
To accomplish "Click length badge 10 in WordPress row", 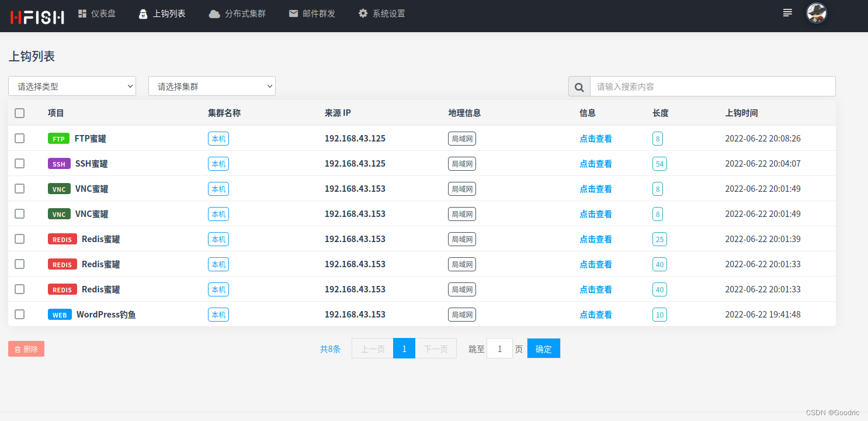I will click(659, 315).
